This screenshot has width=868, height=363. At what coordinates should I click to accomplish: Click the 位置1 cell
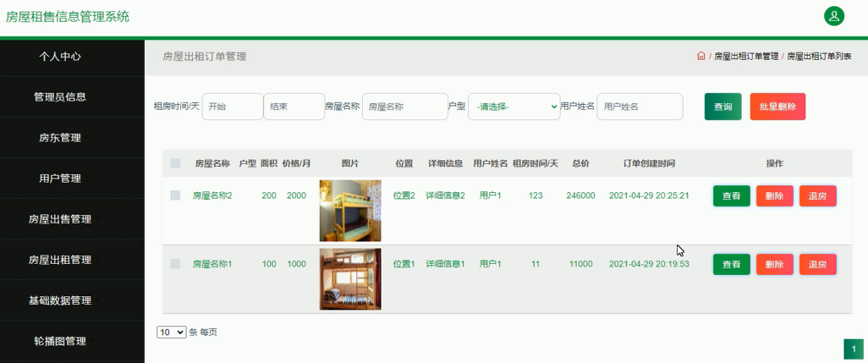(404, 264)
